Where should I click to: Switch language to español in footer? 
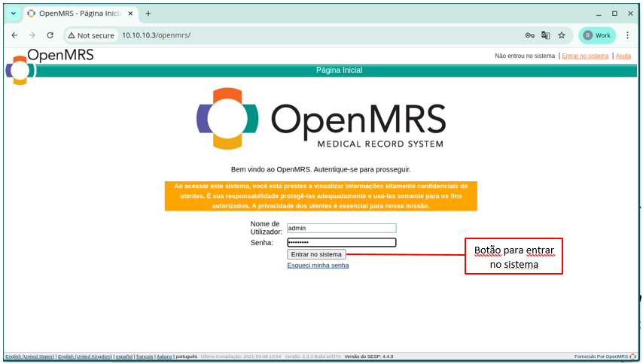[125, 356]
